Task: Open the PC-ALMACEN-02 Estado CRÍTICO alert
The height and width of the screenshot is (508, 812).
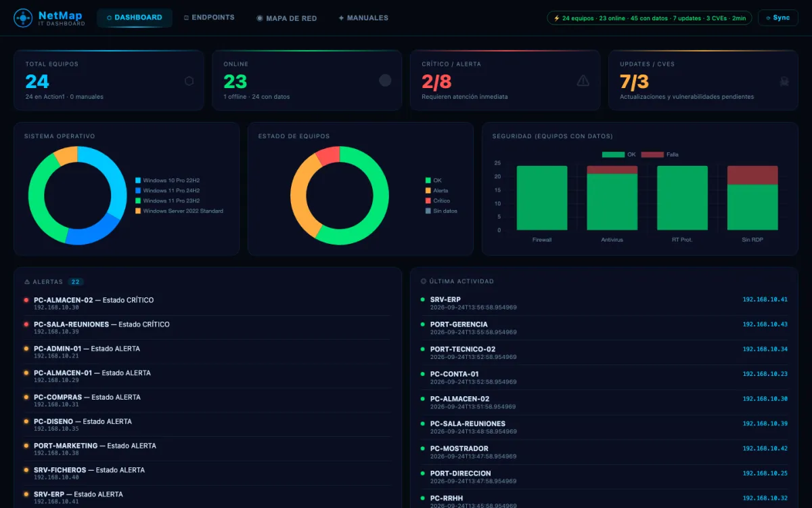Action: coord(207,303)
